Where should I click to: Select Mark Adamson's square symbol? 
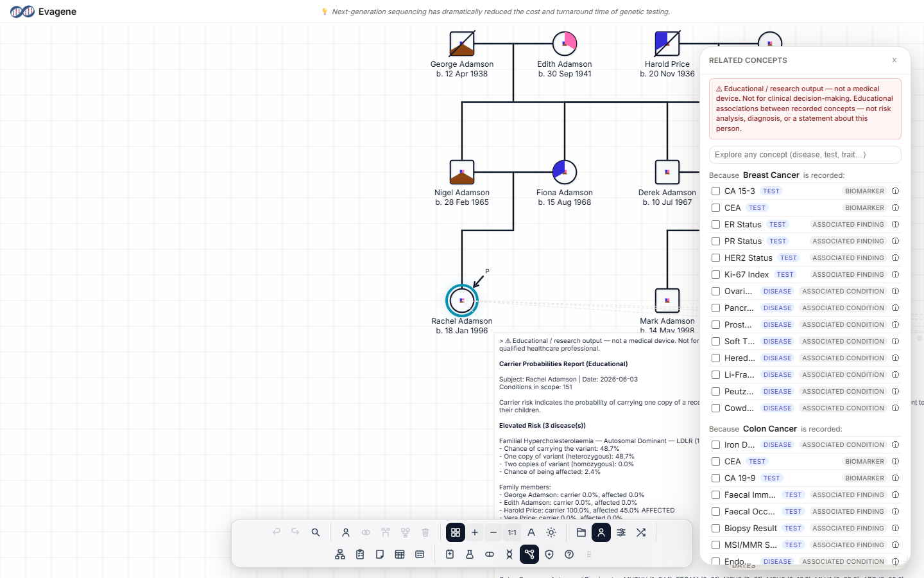[667, 300]
